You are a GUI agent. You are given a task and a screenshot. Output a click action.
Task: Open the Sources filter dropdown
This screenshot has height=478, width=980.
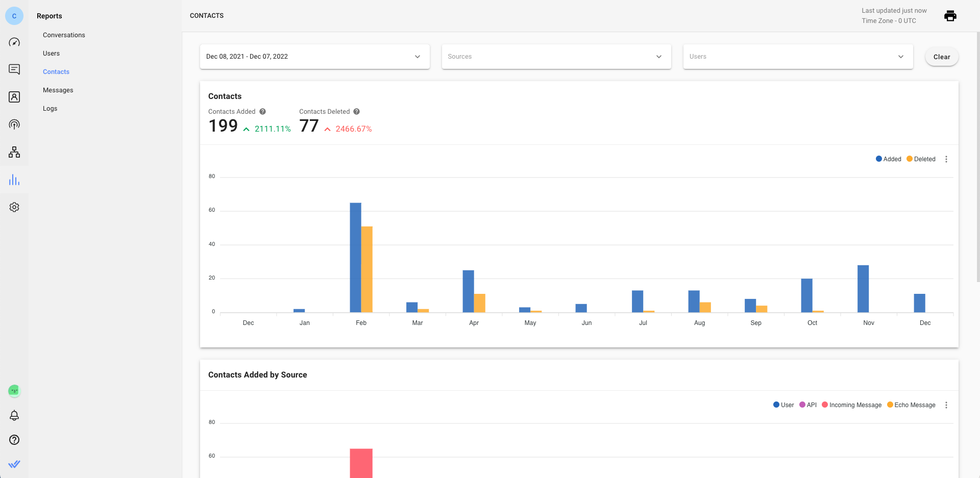[556, 57]
